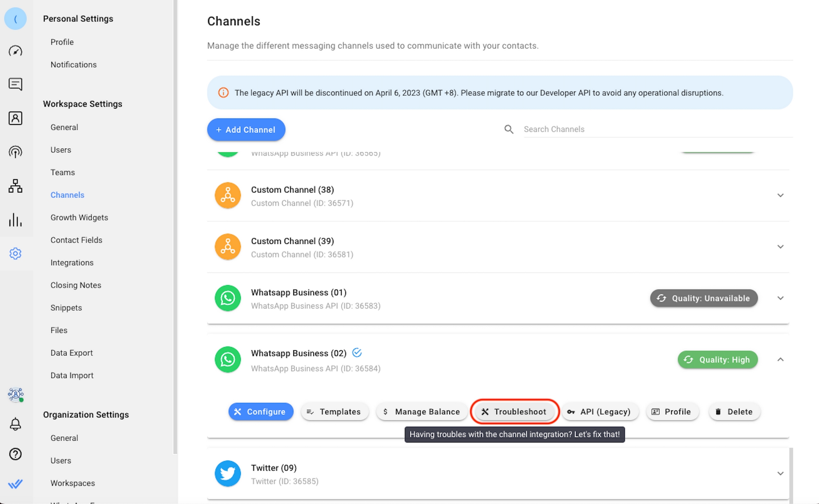Expand the Twitter (09) channel row
The image size is (819, 504).
pyautogui.click(x=780, y=474)
